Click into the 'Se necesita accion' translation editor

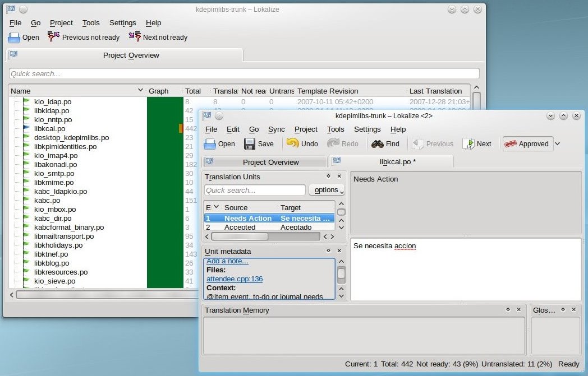pyautogui.click(x=465, y=269)
